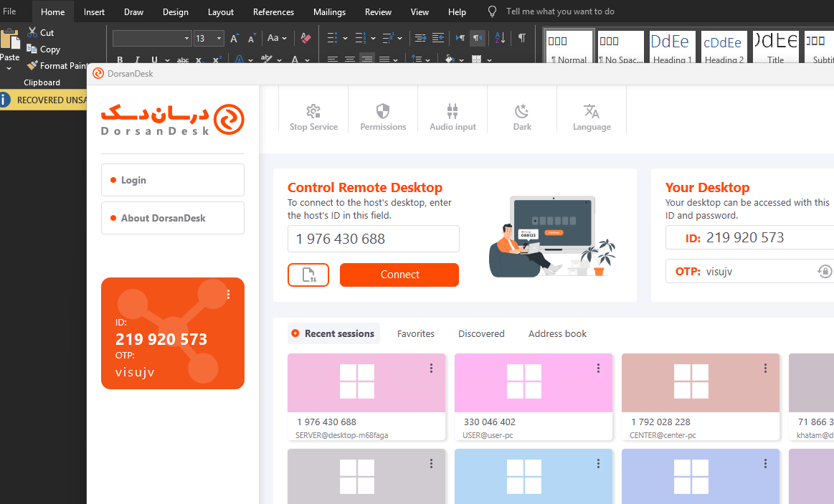The width and height of the screenshot is (834, 504).
Task: Apply multilevel list in Word
Action: pyautogui.click(x=388, y=38)
